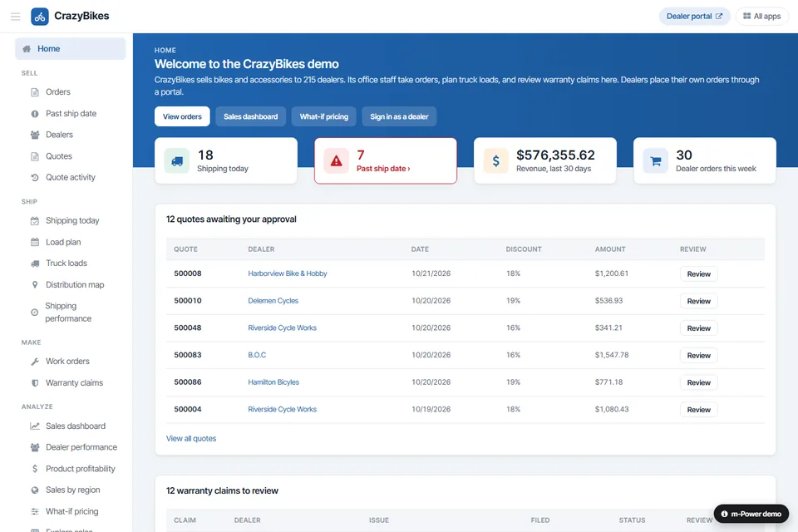This screenshot has height=532, width=798.
Task: Review quote 500004
Action: click(699, 410)
